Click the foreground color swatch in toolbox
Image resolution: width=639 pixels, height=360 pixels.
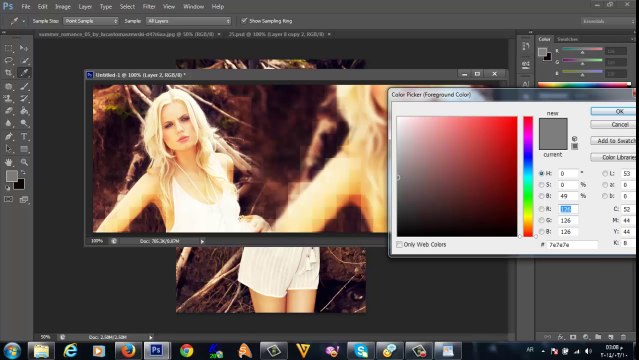11,176
